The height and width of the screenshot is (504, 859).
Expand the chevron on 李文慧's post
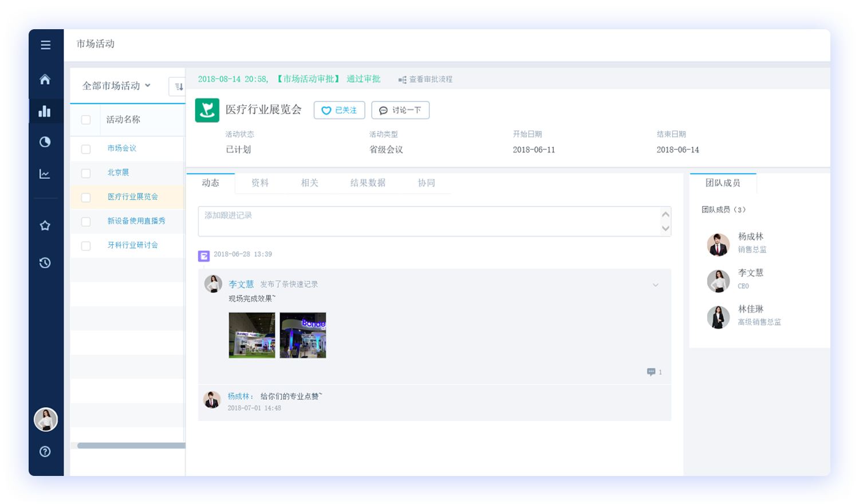click(656, 285)
